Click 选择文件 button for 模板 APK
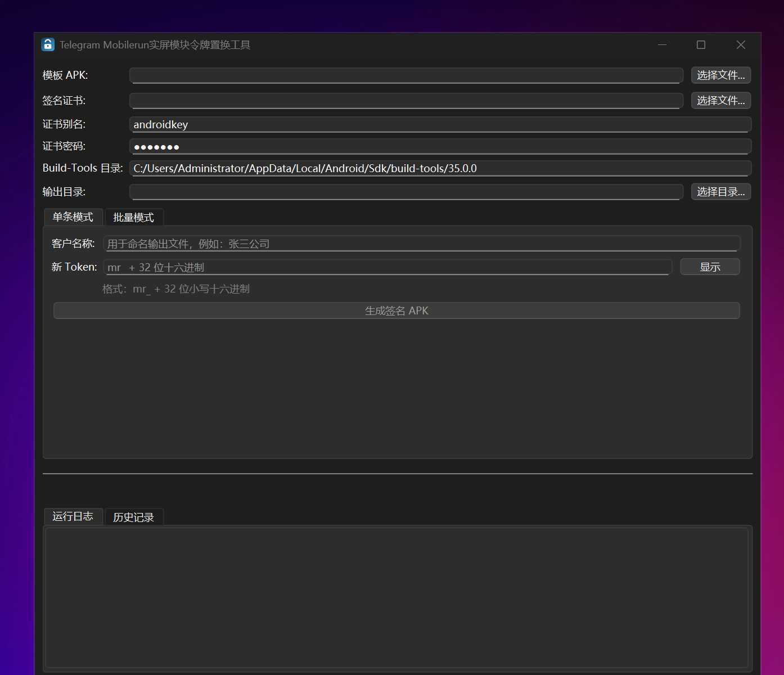This screenshot has height=675, width=784. tap(720, 75)
